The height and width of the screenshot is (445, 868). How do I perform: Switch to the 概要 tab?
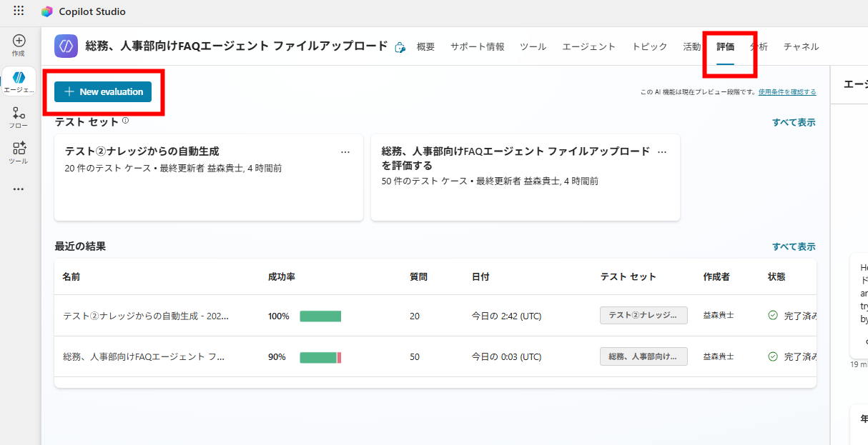point(425,46)
